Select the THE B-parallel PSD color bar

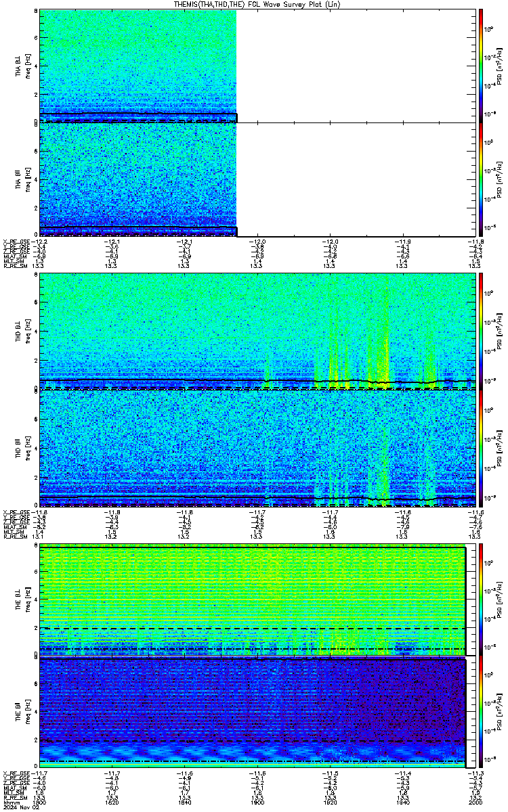481,711
